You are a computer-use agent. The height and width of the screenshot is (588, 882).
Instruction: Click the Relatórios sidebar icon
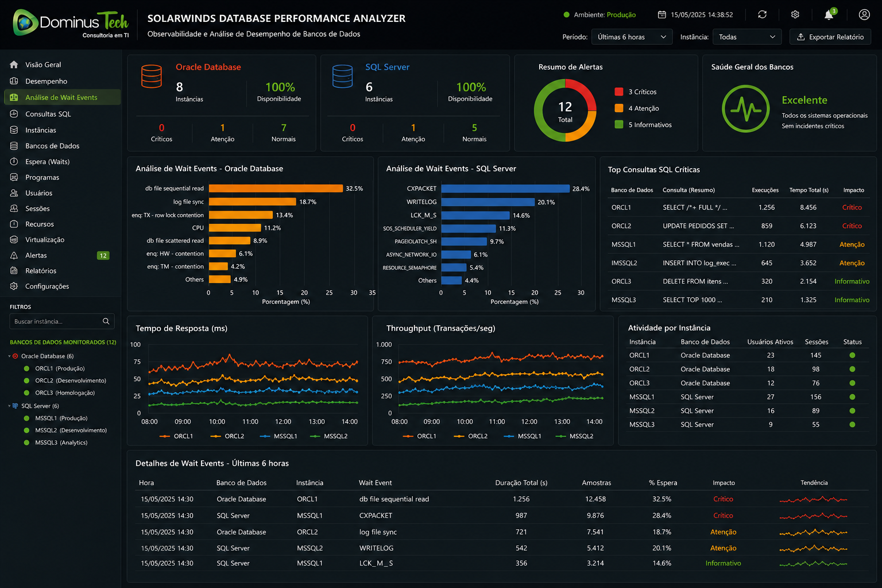14,270
